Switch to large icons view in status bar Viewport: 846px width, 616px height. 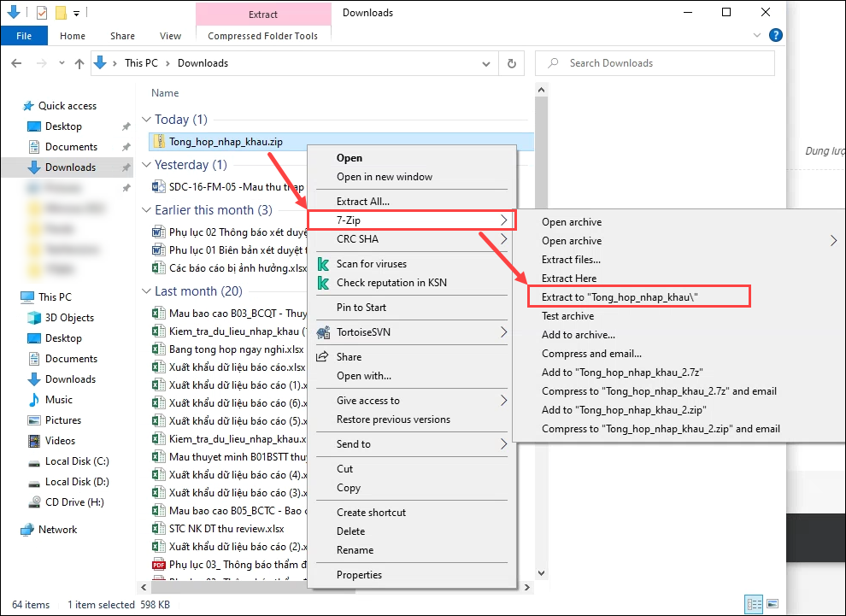click(773, 604)
